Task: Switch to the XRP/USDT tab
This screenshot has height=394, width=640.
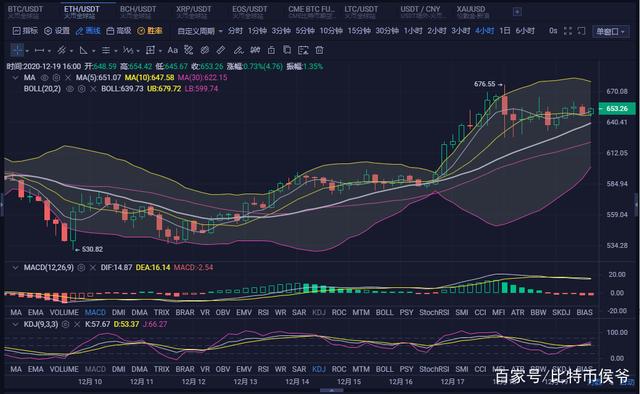Action: pos(193,12)
